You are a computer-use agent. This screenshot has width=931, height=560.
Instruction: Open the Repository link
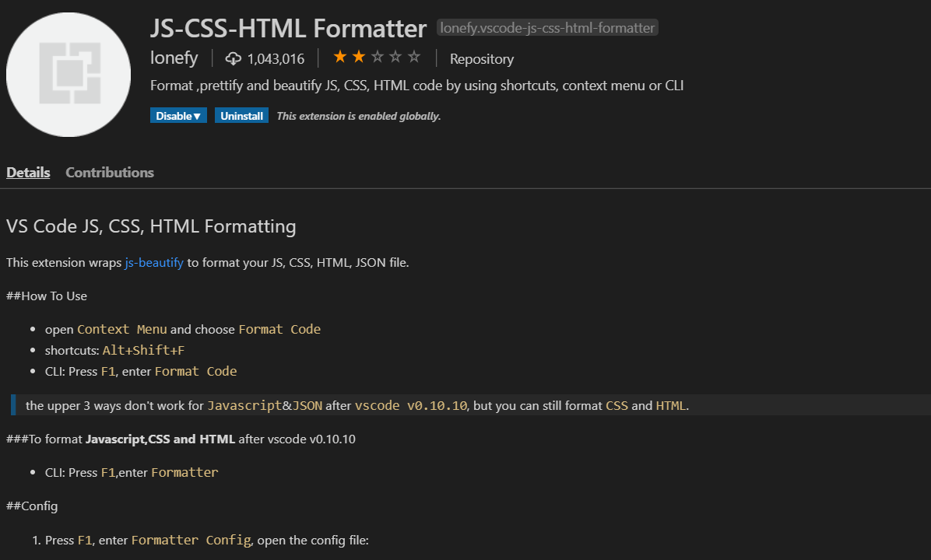(x=482, y=59)
